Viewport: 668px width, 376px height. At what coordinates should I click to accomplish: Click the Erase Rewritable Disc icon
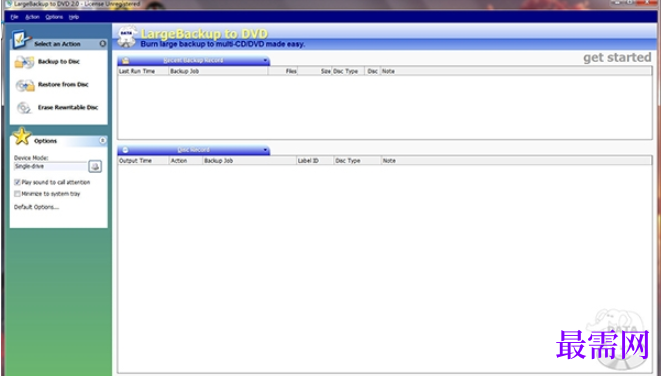[24, 108]
